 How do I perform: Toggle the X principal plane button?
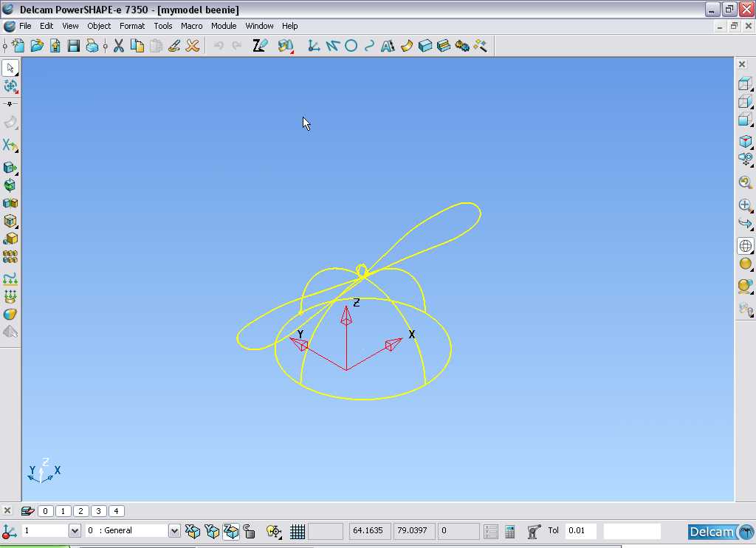tap(193, 531)
